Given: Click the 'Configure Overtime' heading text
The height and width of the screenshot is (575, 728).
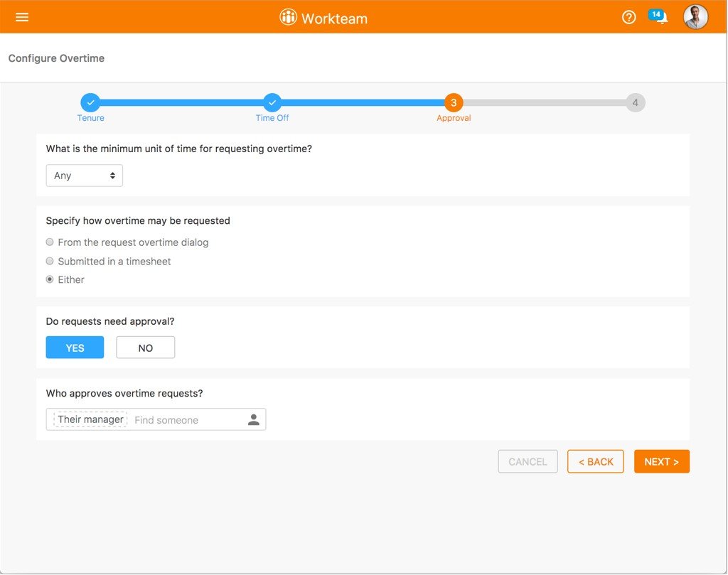Looking at the screenshot, I should pyautogui.click(x=56, y=58).
